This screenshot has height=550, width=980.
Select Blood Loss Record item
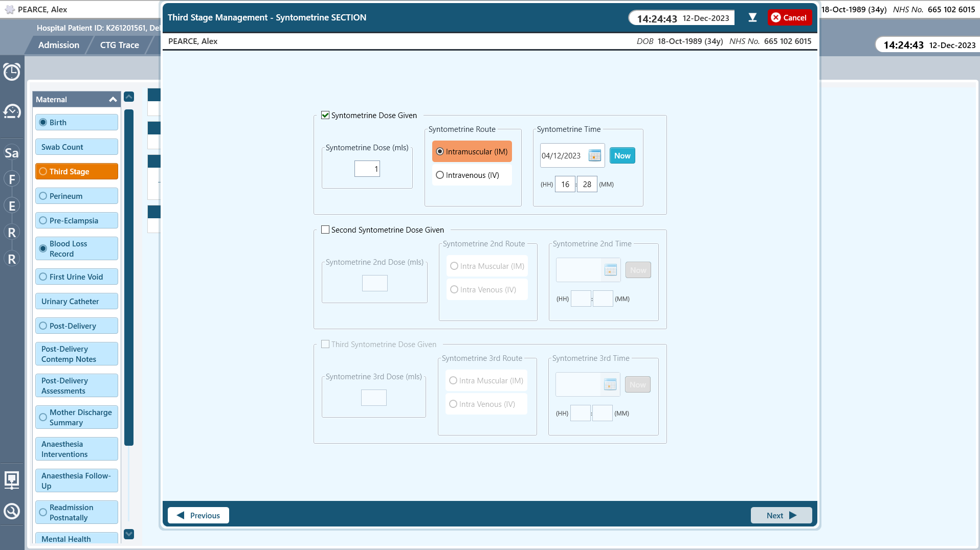tap(77, 249)
